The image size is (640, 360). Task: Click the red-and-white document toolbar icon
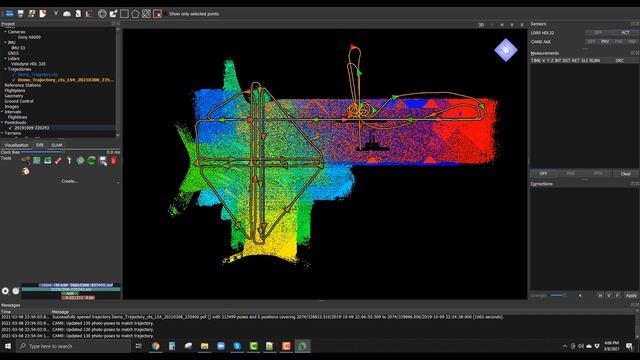tap(43, 13)
